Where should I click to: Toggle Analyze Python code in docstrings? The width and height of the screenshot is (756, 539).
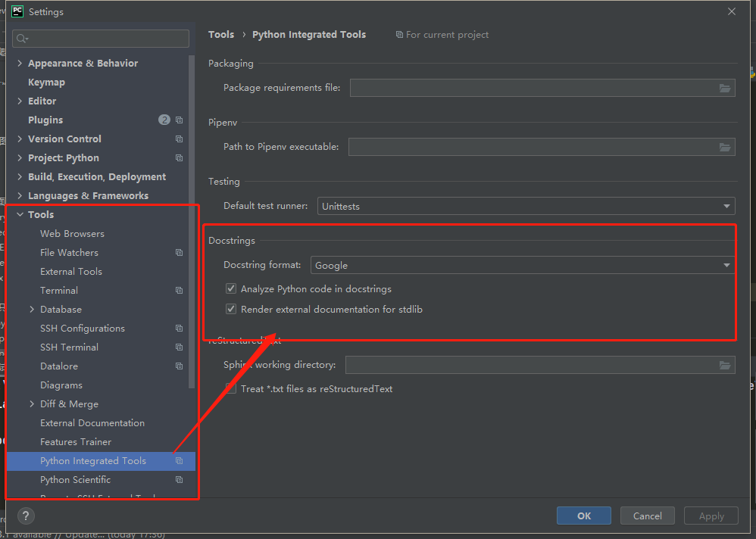coord(231,288)
